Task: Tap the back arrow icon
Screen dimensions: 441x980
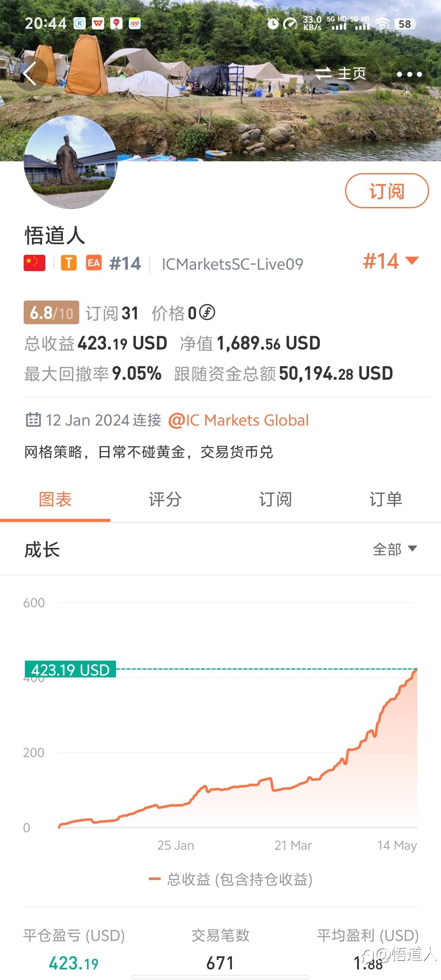Action: pyautogui.click(x=30, y=74)
